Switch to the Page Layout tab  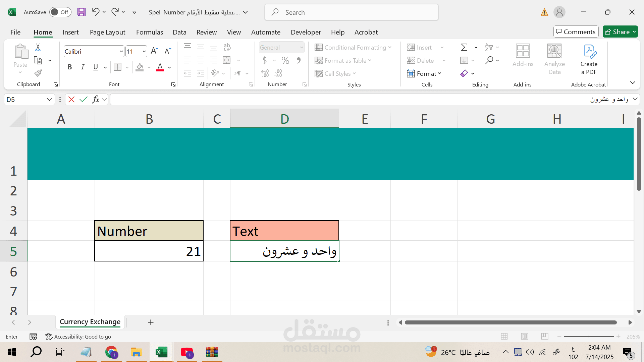pyautogui.click(x=107, y=32)
